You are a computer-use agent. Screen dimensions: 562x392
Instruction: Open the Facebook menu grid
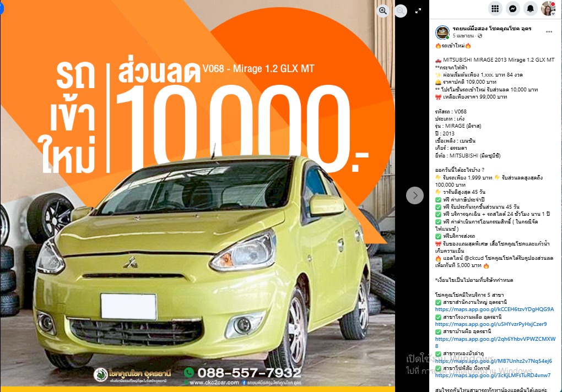click(495, 9)
